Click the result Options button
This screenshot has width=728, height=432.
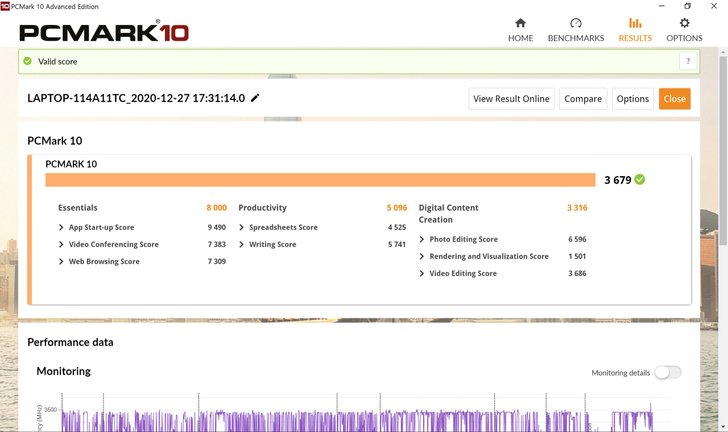click(x=633, y=98)
